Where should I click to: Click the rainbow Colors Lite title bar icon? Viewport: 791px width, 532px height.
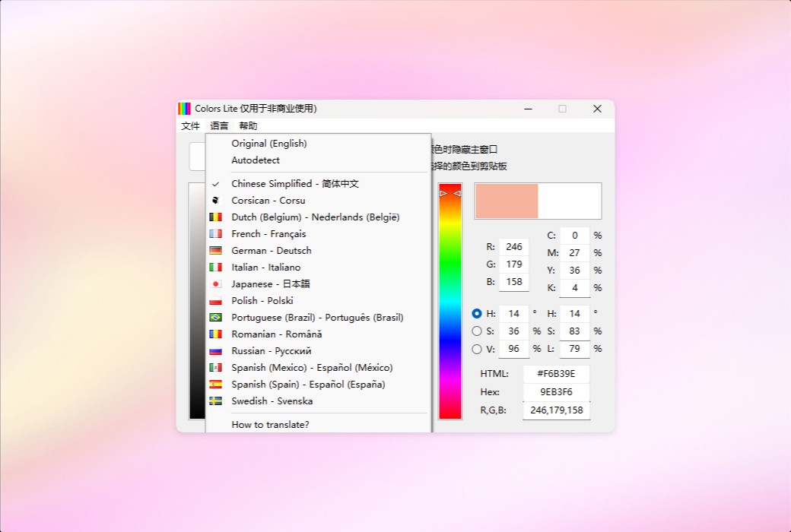pos(185,108)
